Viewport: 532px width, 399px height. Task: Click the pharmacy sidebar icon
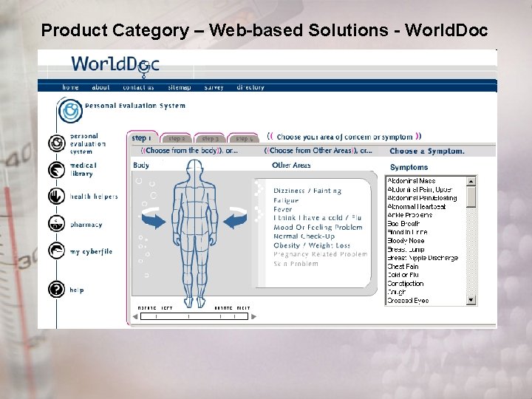56,223
